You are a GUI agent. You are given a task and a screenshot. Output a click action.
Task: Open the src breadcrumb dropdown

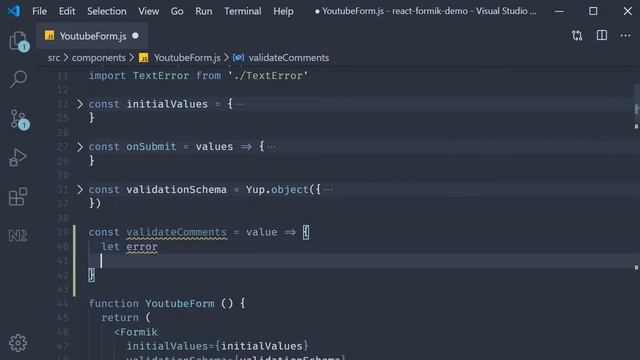pyautogui.click(x=54, y=58)
